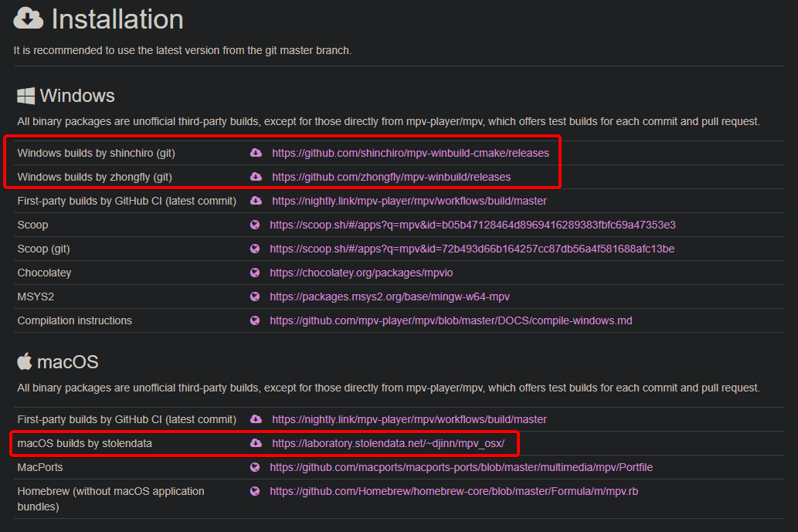
Task: Click globe icon next to Scoop (git) link
Action: click(x=255, y=249)
